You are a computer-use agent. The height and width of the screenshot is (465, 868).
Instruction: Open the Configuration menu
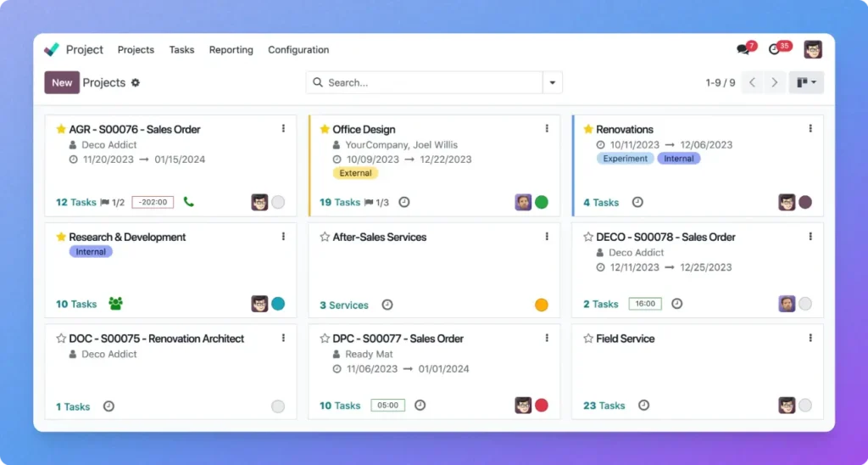pyautogui.click(x=298, y=50)
